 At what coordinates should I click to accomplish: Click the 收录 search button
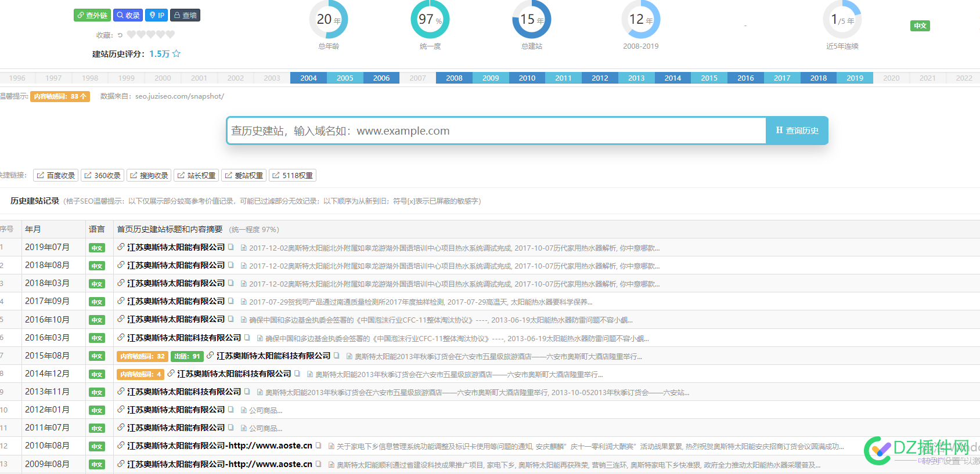128,15
